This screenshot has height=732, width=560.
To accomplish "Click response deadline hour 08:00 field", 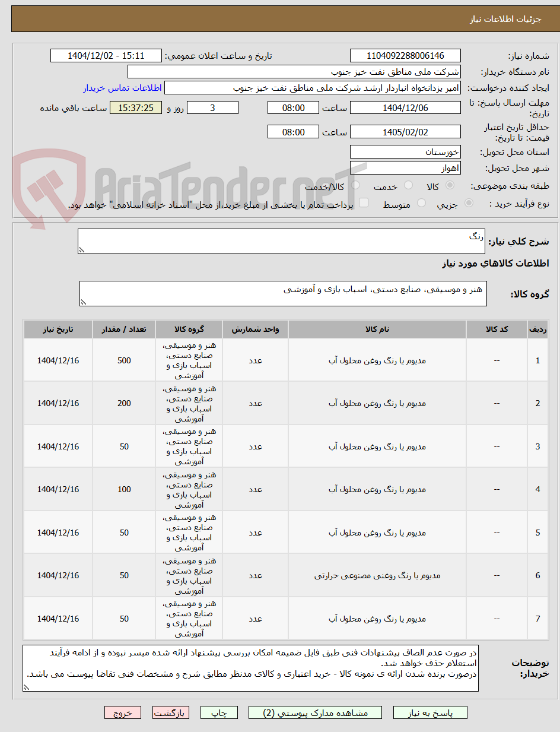I will pos(293,107).
